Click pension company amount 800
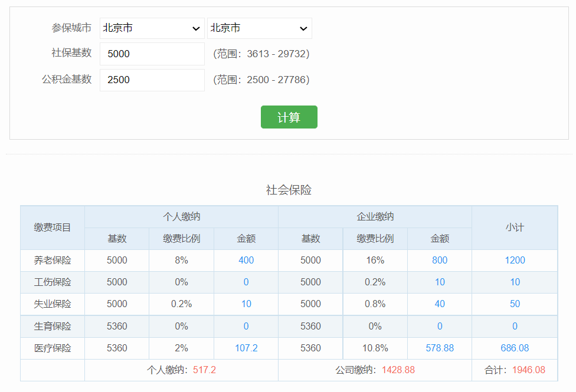This screenshot has height=392, width=576. (x=440, y=260)
